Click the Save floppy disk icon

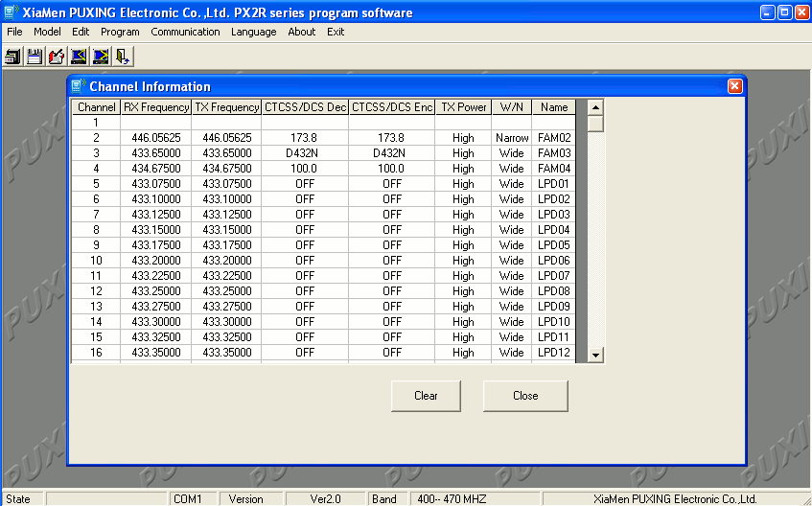pyautogui.click(x=35, y=57)
